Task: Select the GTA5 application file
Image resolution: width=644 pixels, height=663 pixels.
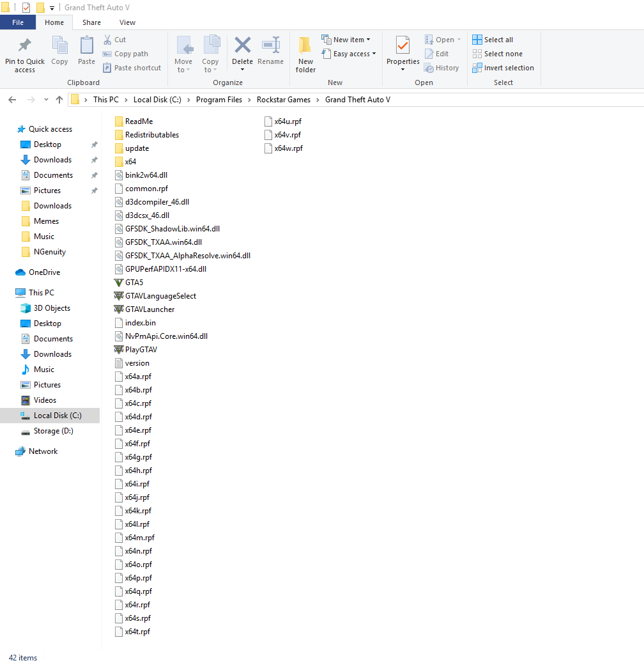Action: [x=129, y=283]
